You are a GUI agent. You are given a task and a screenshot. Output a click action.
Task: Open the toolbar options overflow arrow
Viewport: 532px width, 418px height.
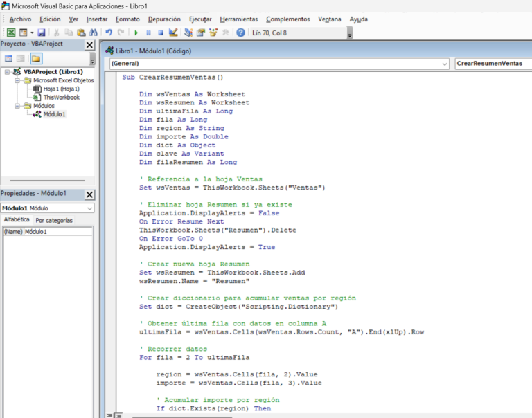[x=350, y=33]
